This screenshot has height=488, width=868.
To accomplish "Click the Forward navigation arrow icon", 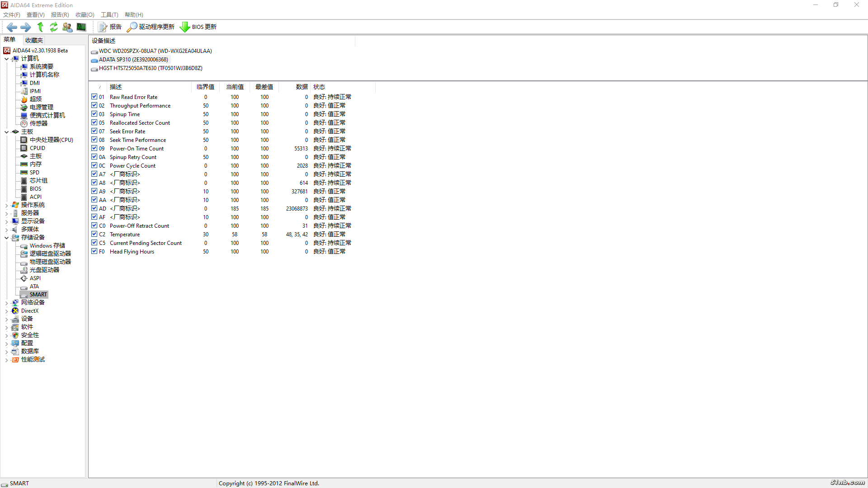I will [26, 27].
